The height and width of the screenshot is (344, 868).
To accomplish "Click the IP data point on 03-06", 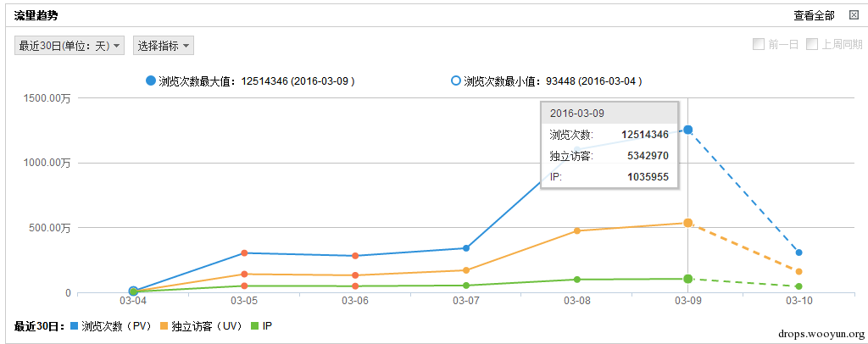I will point(355,286).
